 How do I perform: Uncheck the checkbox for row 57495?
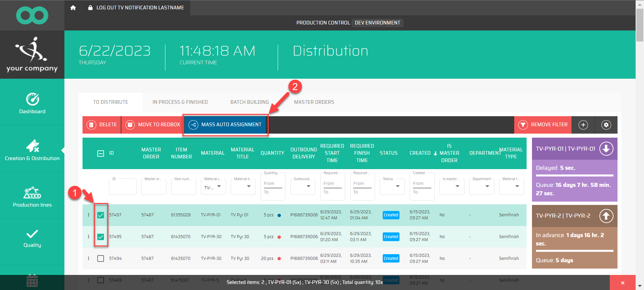[101, 237]
